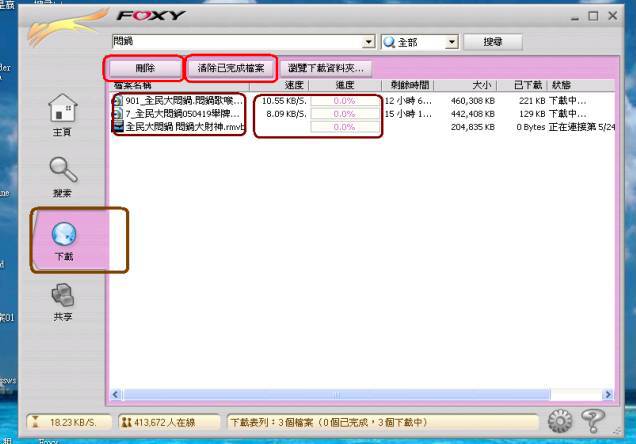Click speed value 10.55 KB/S.

284,101
